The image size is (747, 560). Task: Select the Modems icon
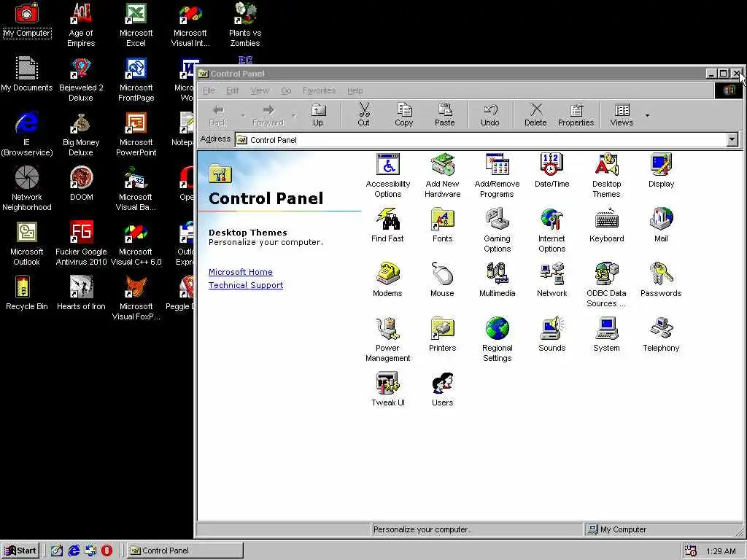click(387, 280)
